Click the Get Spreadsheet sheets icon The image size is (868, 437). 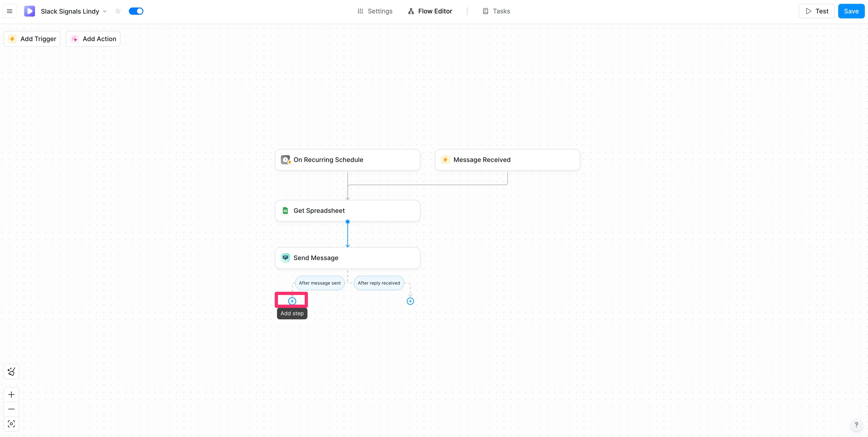[285, 211]
